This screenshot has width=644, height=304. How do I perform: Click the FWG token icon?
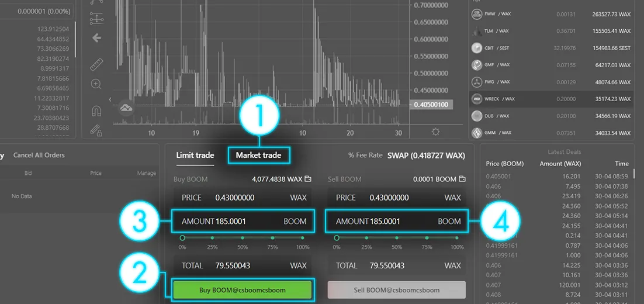pyautogui.click(x=476, y=82)
